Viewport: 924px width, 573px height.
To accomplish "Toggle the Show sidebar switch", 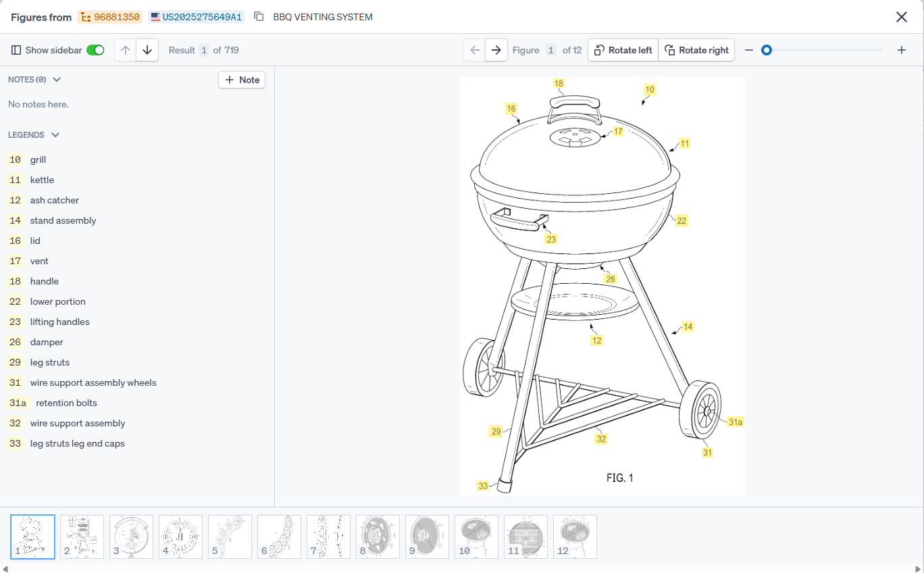I will 95,50.
